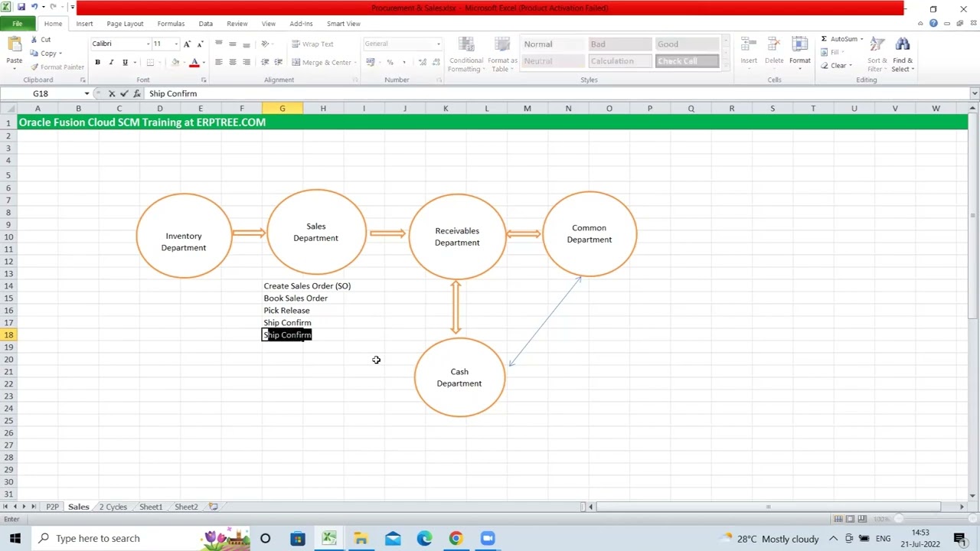Switch to the Insert ribbon tab
Viewport: 980px width, 551px height.
tap(84, 24)
